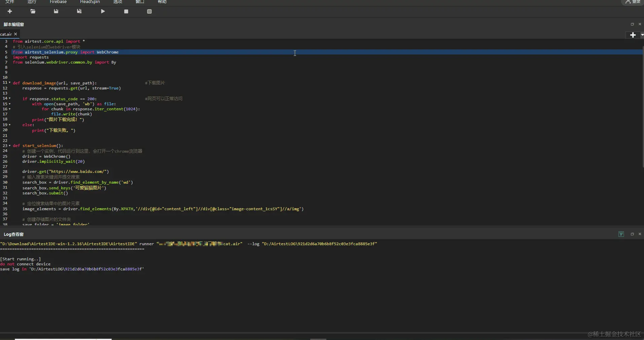This screenshot has height=340, width=644.
Task: Click the selenium.webdriver.common.by import line
Action: [64, 62]
